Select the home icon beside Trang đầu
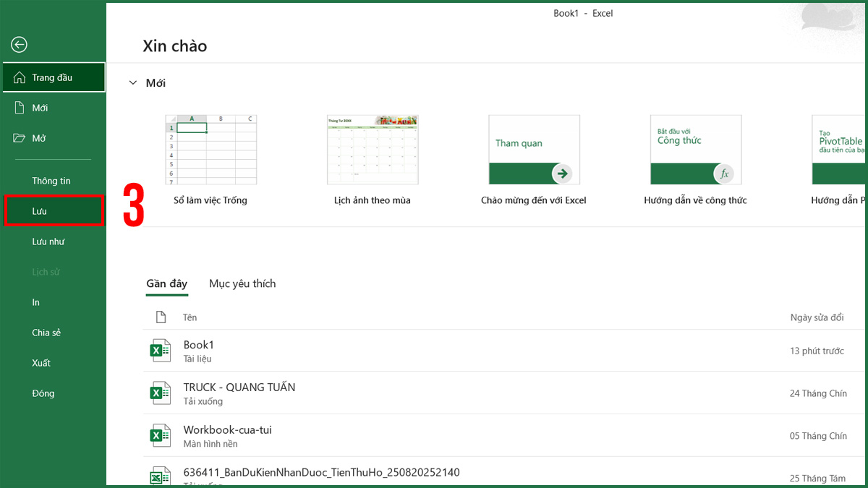This screenshot has width=868, height=488. click(21, 77)
